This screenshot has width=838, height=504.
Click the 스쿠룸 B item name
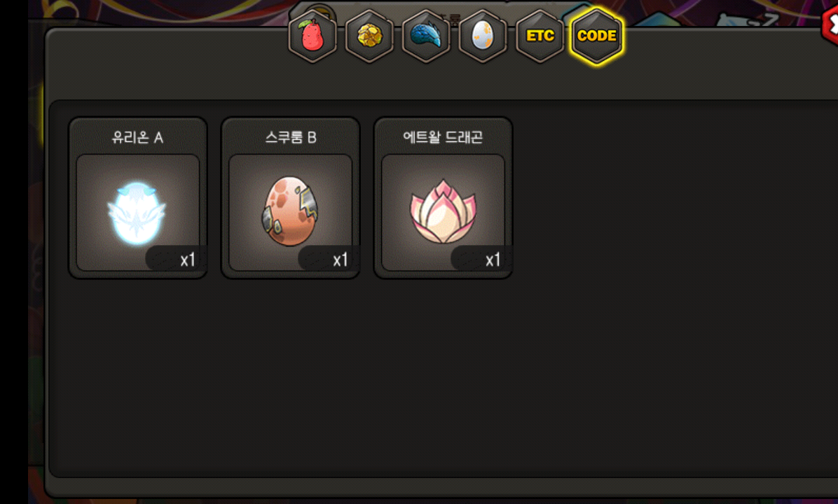pos(291,138)
